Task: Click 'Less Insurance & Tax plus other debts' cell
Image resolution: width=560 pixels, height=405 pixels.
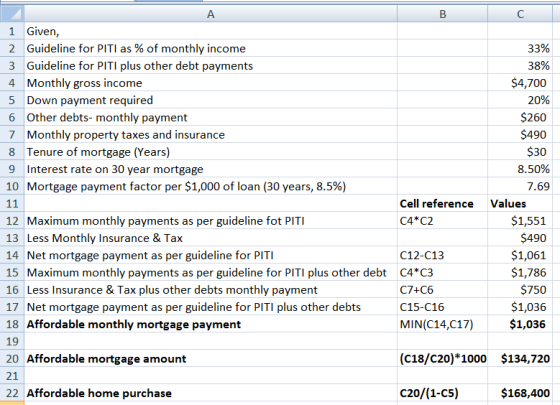Action: [x=211, y=290]
